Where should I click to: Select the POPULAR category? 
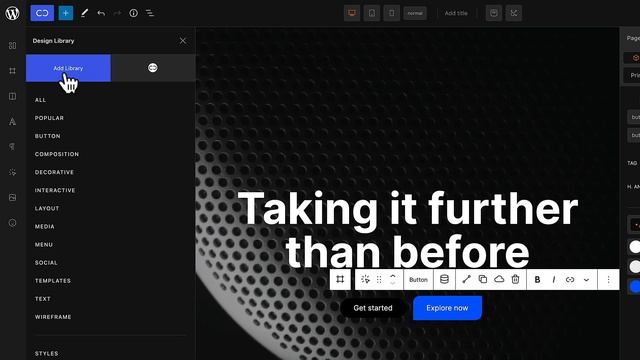pos(49,118)
